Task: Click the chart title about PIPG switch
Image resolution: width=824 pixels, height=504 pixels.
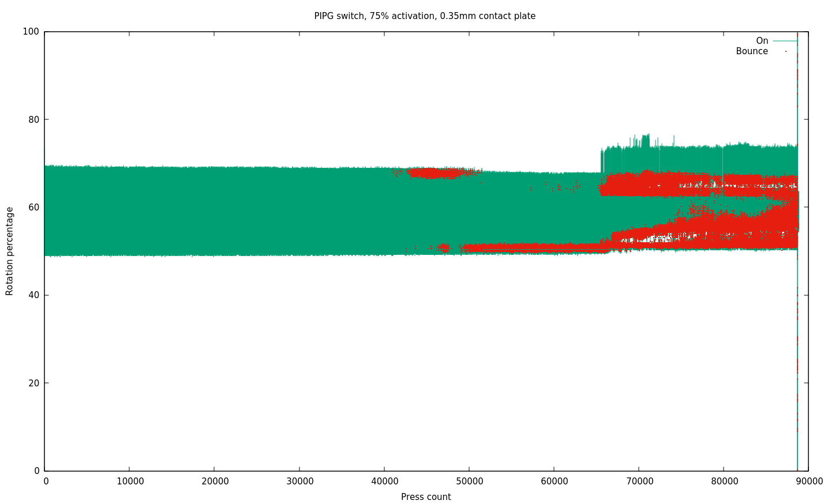Action: pos(425,16)
